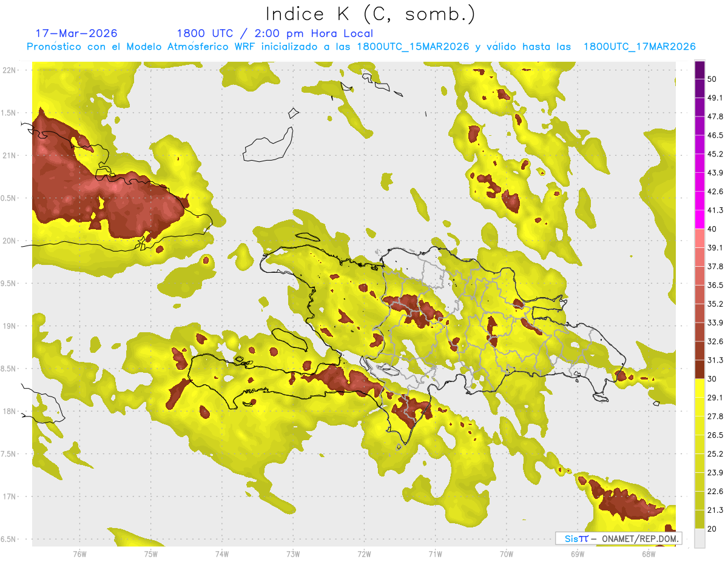Click the "Indice K (C, somb.)" chart title
The height and width of the screenshot is (562, 728).
pos(370,14)
